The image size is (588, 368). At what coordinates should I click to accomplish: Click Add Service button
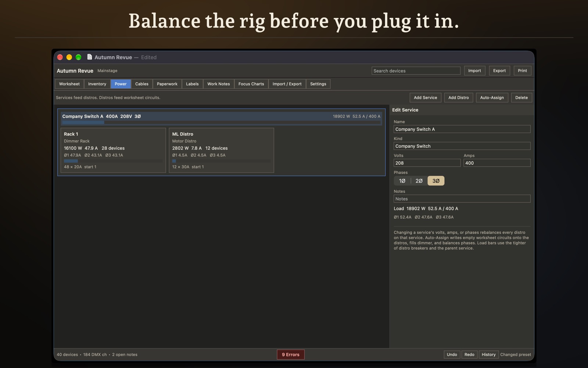[x=426, y=98]
